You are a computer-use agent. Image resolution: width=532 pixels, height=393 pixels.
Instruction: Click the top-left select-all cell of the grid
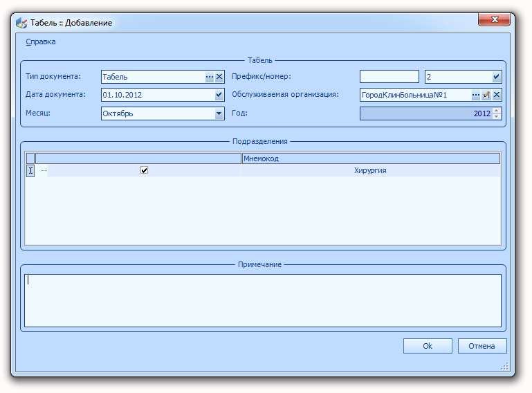(x=30, y=158)
